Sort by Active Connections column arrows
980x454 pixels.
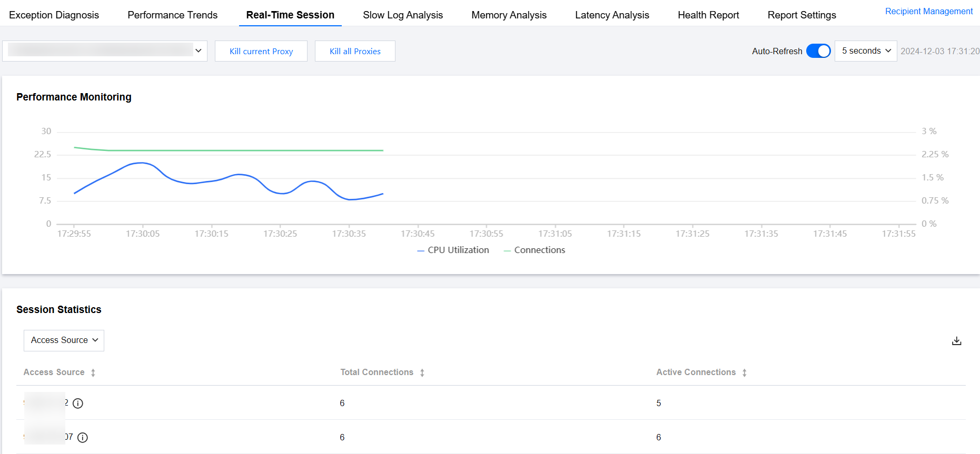[744, 372]
